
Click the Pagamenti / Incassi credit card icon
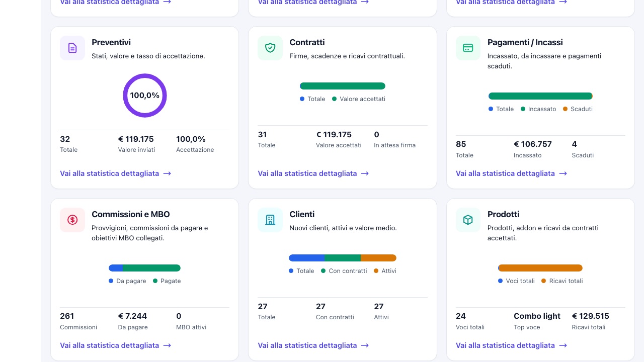tap(468, 48)
